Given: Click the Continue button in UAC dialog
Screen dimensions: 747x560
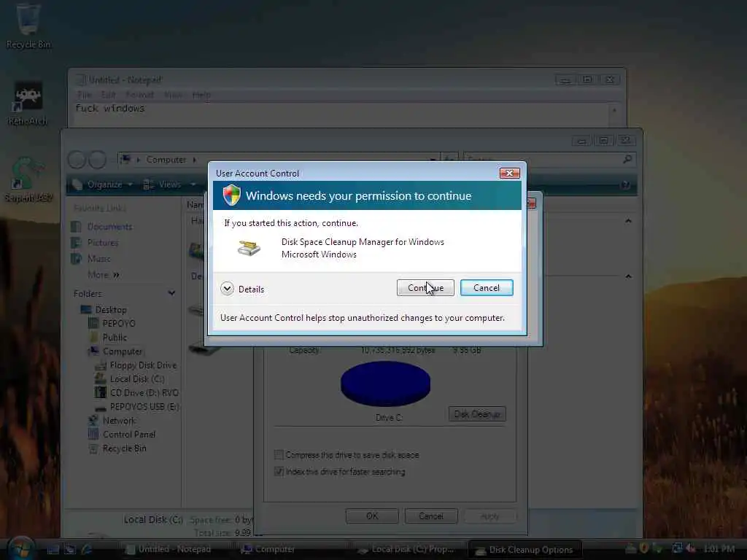Looking at the screenshot, I should click(425, 287).
